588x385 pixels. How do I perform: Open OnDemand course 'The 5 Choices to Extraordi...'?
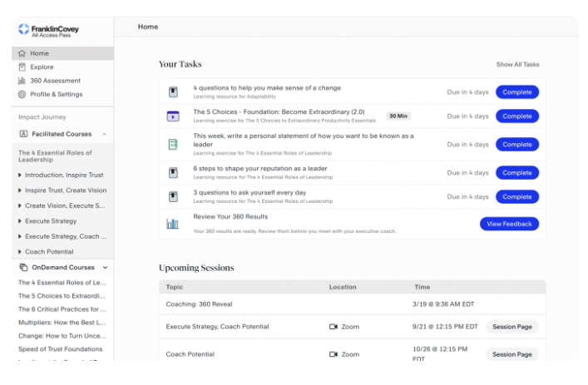click(x=62, y=296)
